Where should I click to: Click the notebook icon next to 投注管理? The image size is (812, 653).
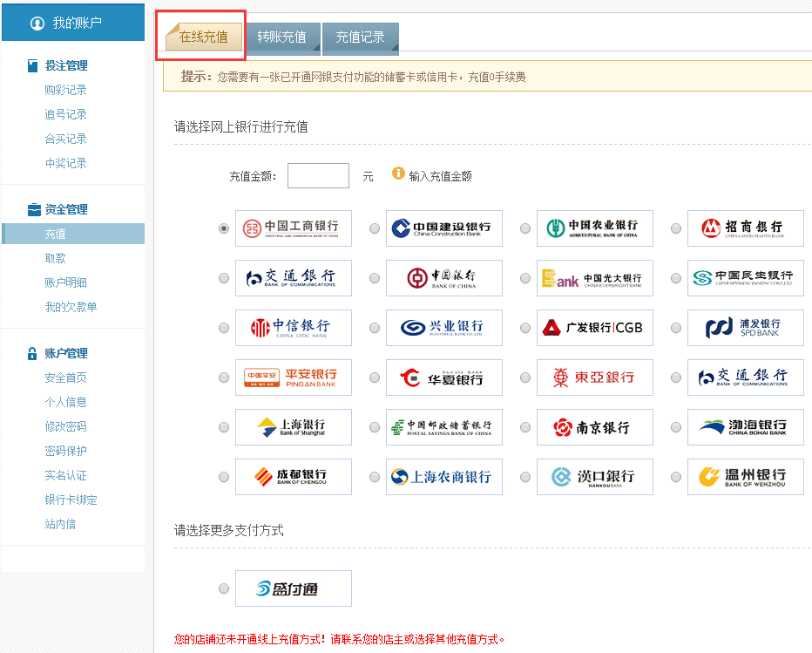click(32, 65)
